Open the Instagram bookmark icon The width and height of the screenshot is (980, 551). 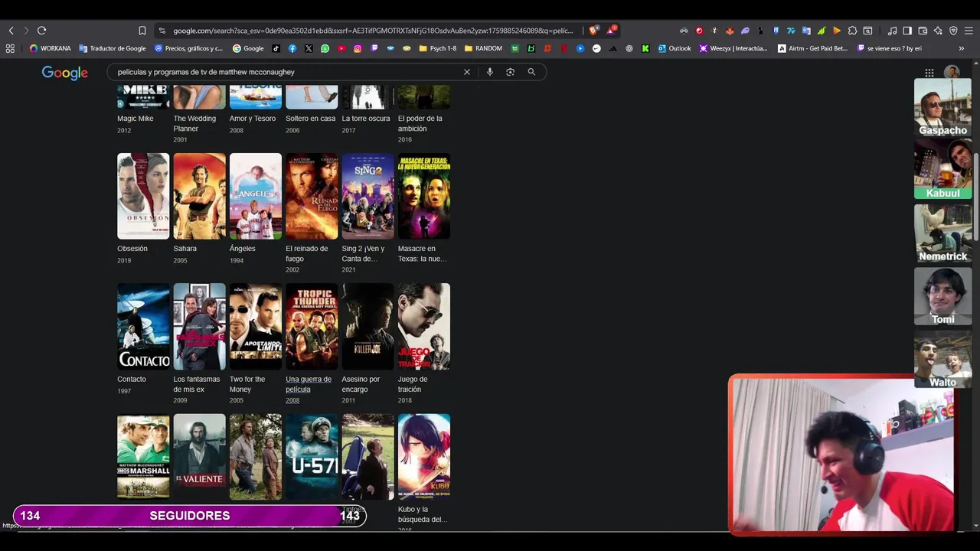pyautogui.click(x=358, y=48)
